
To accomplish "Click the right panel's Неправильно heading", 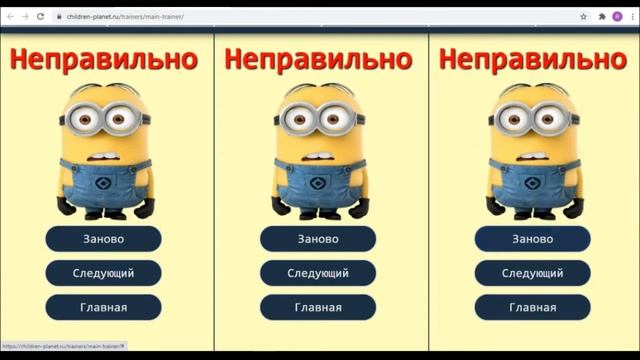I will click(x=533, y=60).
